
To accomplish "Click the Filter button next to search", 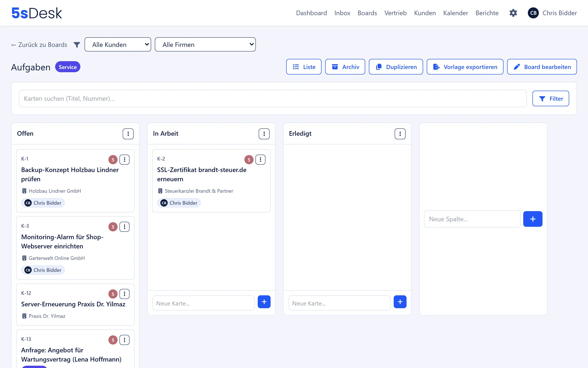I will (551, 99).
